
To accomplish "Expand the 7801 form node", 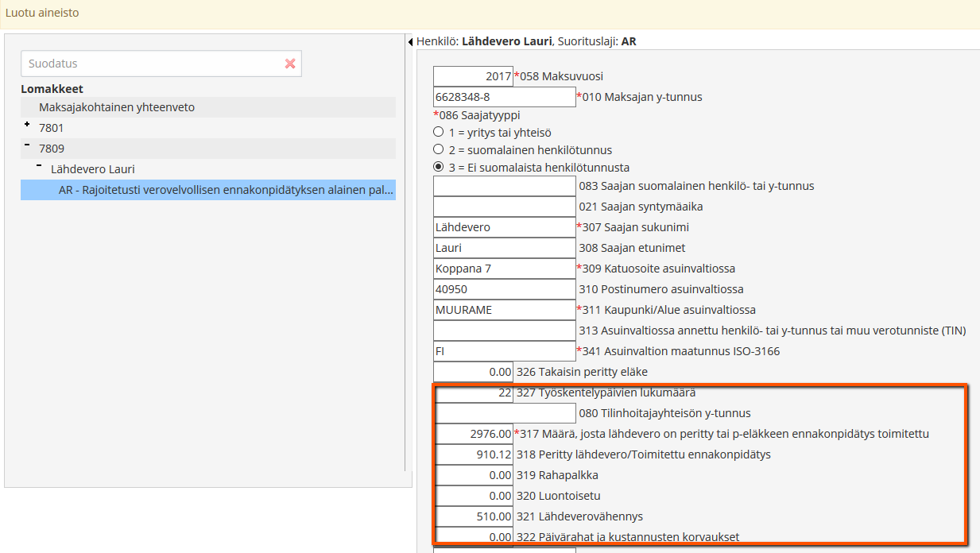I will click(27, 125).
